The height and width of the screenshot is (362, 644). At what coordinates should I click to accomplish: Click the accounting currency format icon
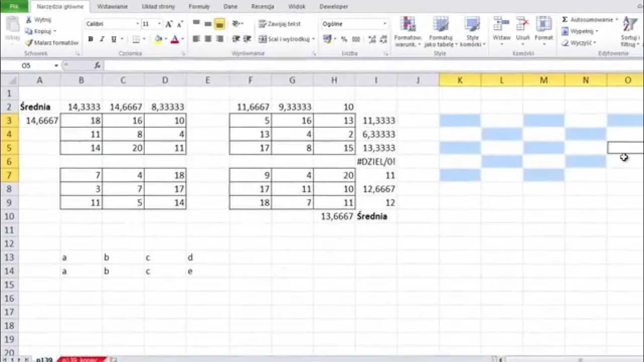coord(327,39)
